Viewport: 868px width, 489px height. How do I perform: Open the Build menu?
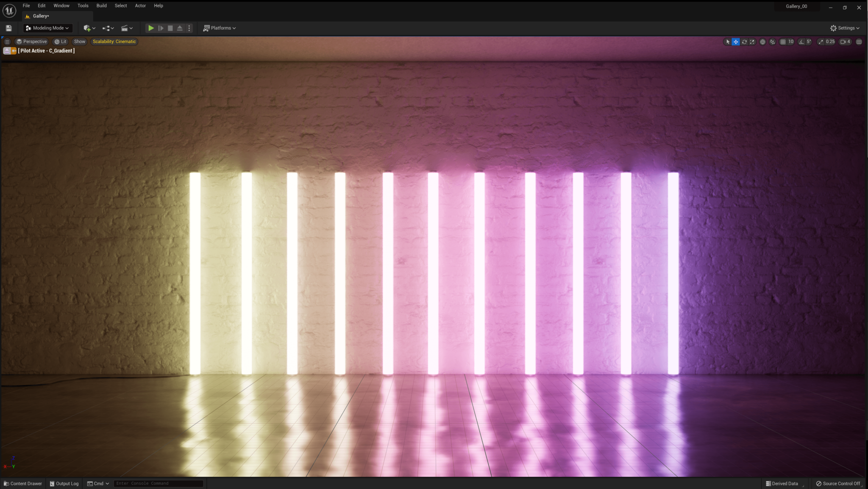[x=101, y=6]
